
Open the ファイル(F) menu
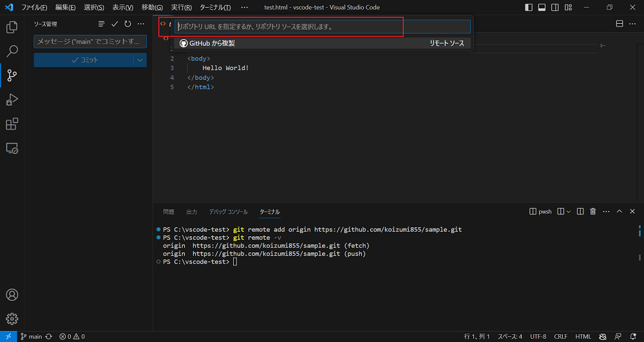(34, 8)
